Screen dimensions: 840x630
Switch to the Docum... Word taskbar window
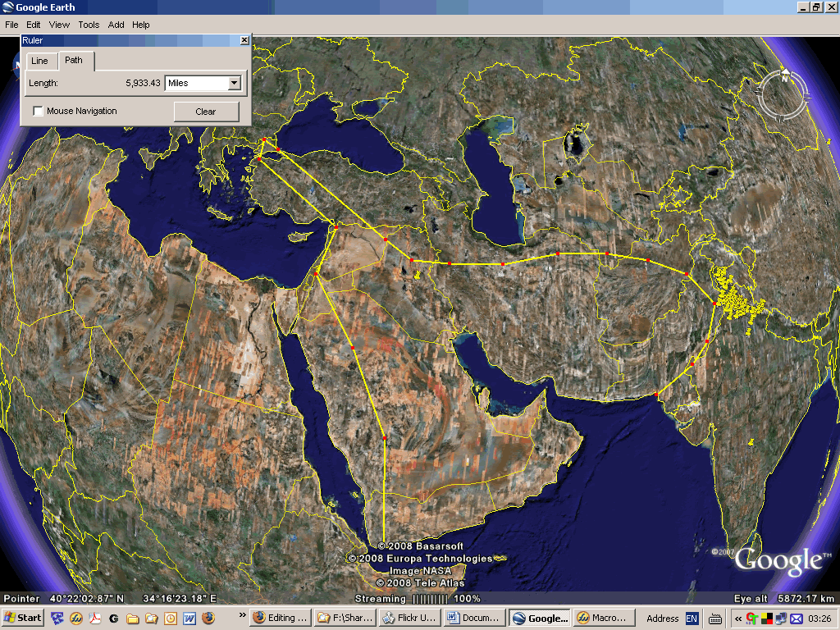pyautogui.click(x=473, y=619)
